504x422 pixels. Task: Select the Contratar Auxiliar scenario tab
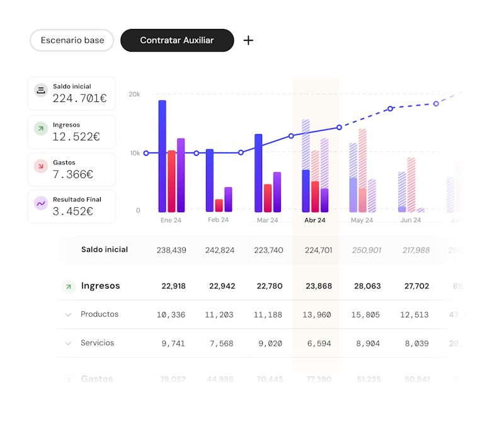point(177,40)
